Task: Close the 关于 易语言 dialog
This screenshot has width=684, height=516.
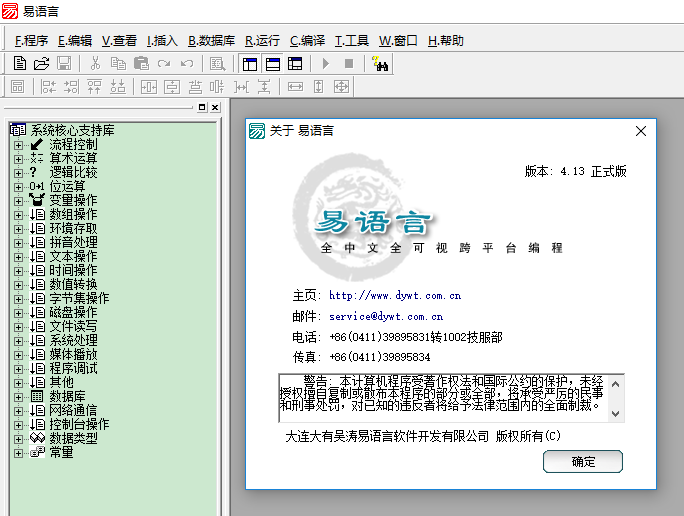Action: pyautogui.click(x=641, y=131)
